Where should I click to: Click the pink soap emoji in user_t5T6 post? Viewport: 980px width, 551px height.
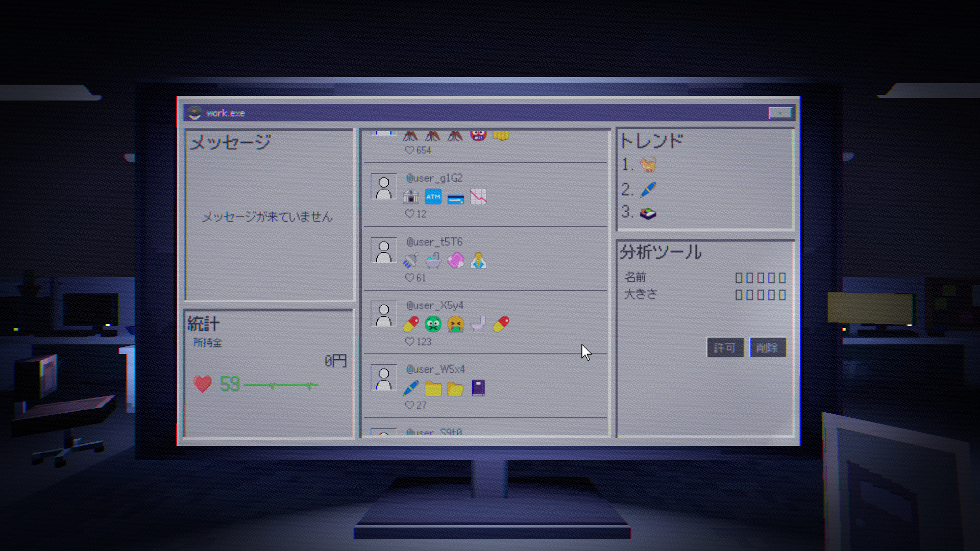(456, 260)
